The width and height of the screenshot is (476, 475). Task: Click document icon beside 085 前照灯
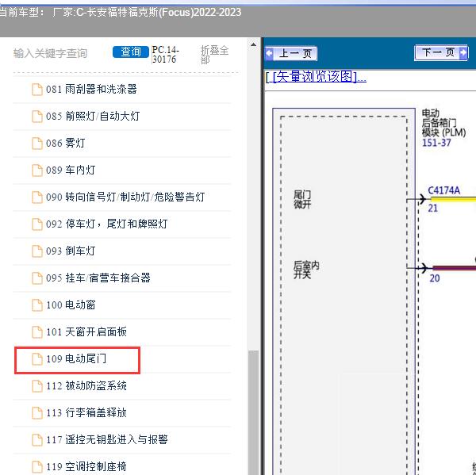[x=37, y=117]
